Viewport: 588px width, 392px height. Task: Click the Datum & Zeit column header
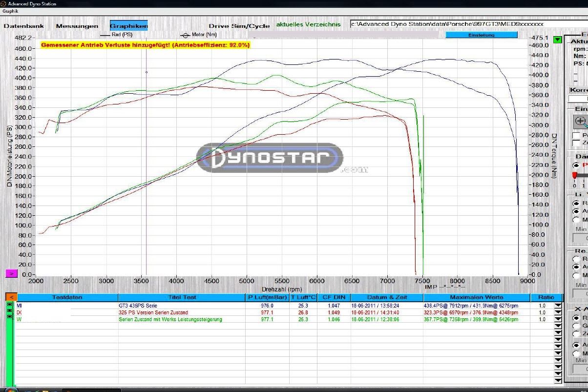386,297
